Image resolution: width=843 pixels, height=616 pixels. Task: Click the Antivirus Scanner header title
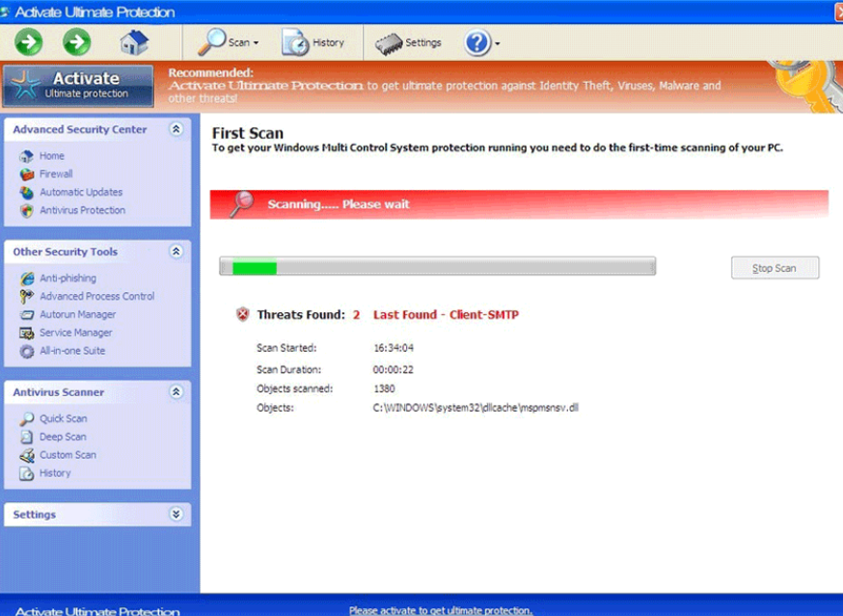click(x=59, y=392)
